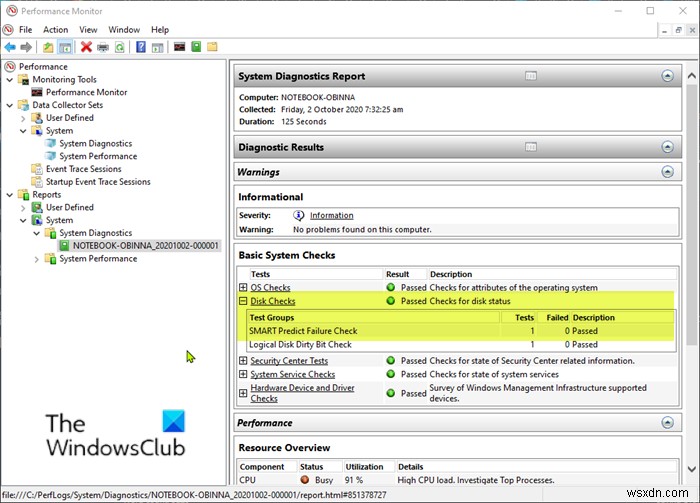
Task: Select Event Trace Sessions tree item
Action: pyautogui.click(x=83, y=169)
